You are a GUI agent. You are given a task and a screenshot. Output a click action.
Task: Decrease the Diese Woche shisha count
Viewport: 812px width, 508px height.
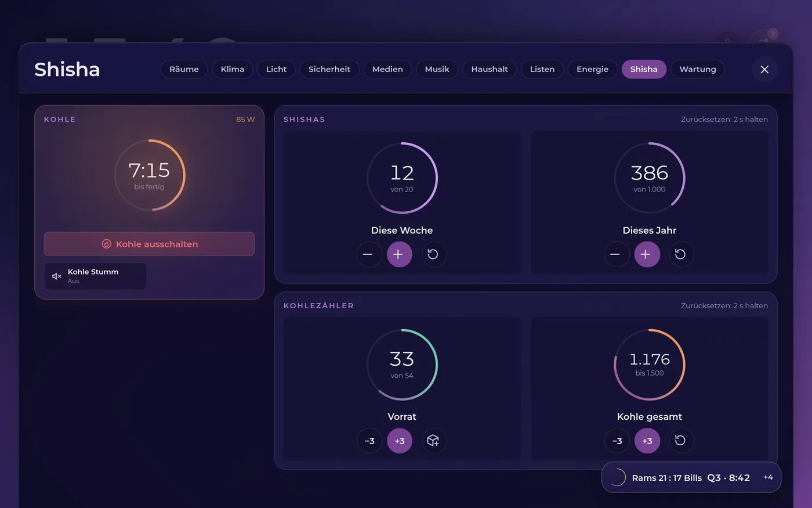tap(369, 254)
